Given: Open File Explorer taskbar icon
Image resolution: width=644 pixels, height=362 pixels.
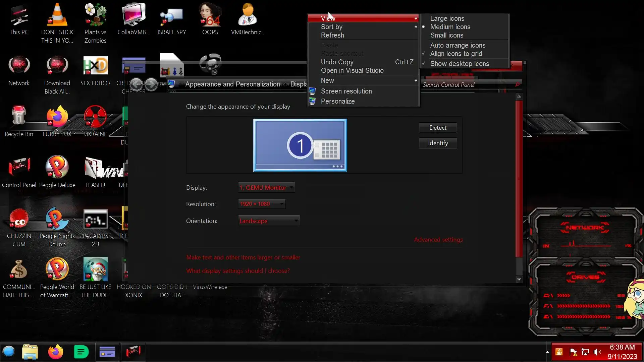Looking at the screenshot, I should [30, 352].
